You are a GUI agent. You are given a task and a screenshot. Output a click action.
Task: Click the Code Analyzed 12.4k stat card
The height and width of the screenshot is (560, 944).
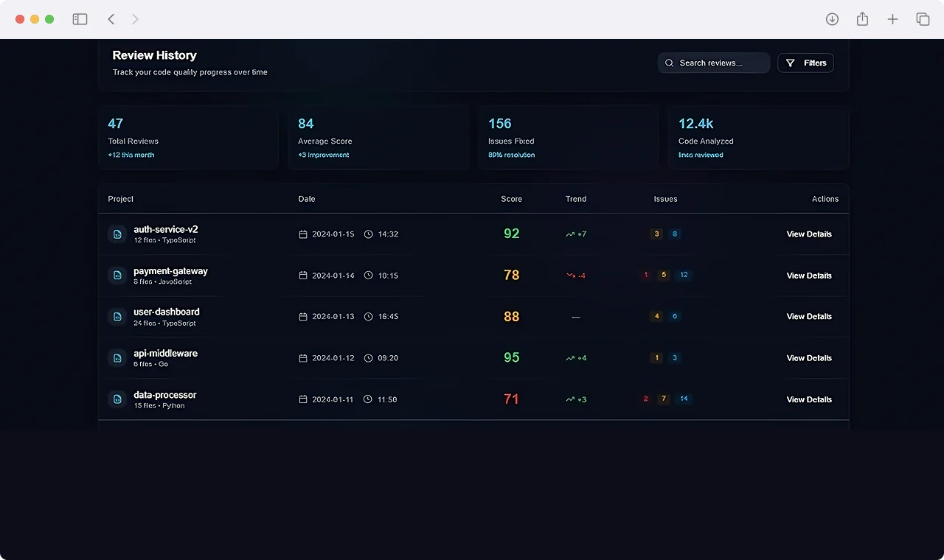click(x=759, y=138)
